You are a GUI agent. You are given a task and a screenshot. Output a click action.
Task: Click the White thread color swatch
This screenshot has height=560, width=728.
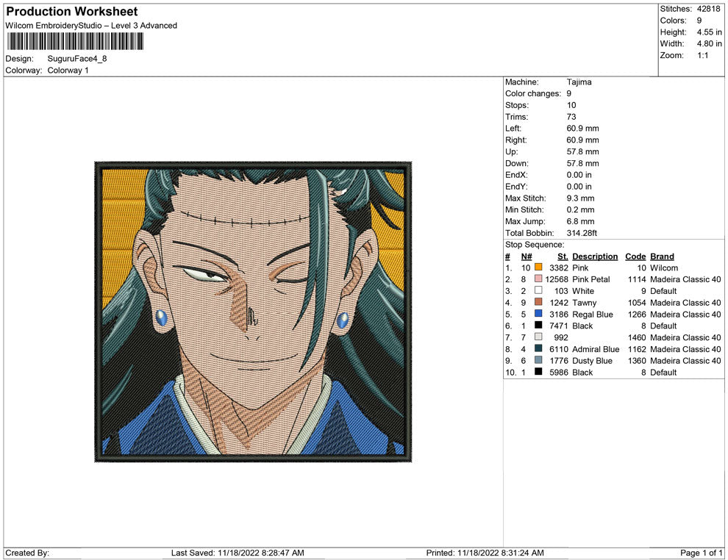(x=538, y=290)
